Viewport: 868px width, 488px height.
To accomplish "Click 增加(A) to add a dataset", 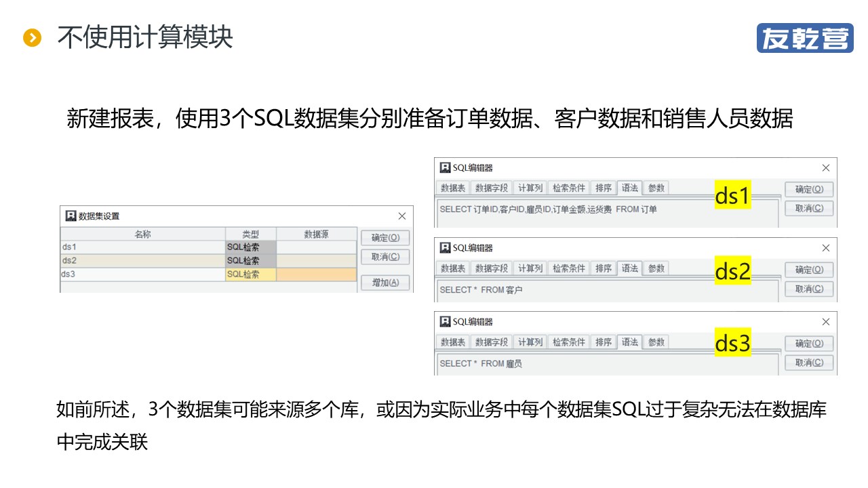I will coord(384,283).
